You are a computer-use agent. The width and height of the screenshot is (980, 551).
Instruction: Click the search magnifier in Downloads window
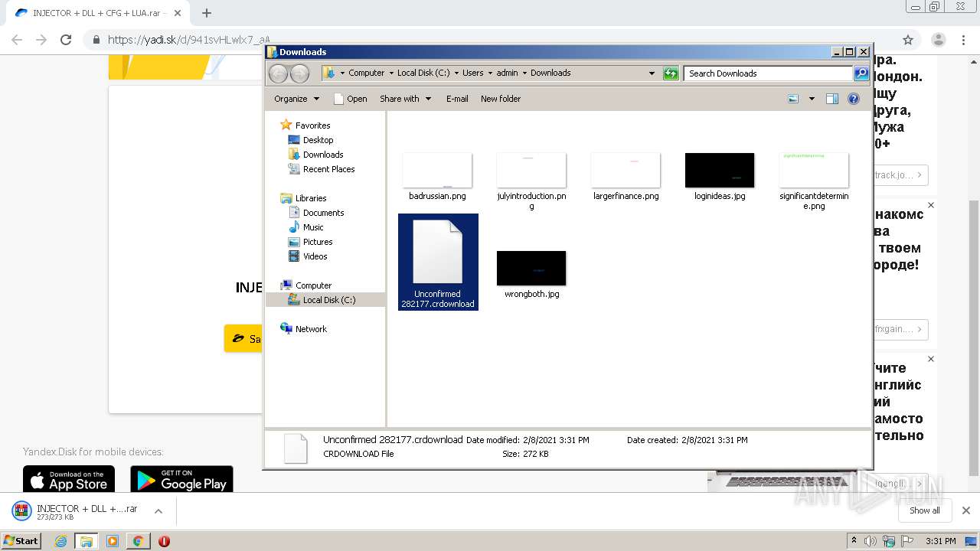click(x=861, y=73)
